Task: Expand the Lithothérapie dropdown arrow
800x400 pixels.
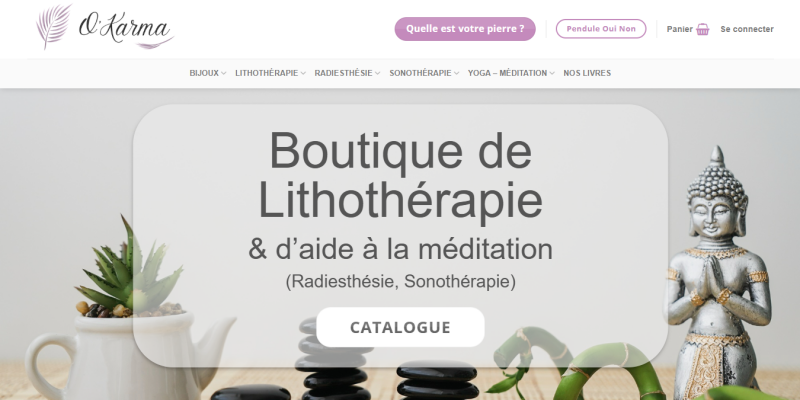Action: point(303,73)
